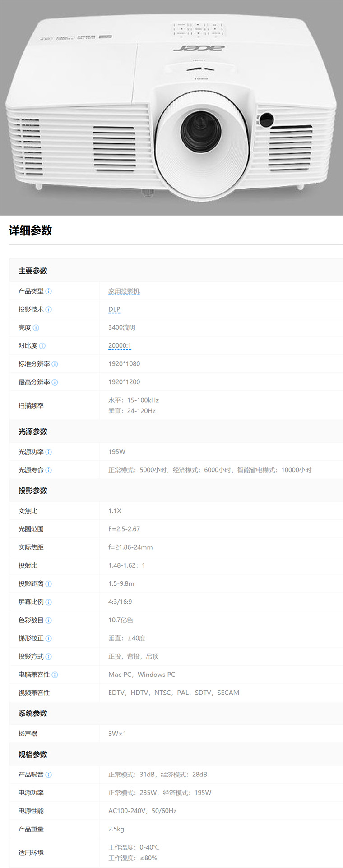This screenshot has width=343, height=868.
Task: Click info icon beside 电脑兼容性
Action: pos(55,675)
